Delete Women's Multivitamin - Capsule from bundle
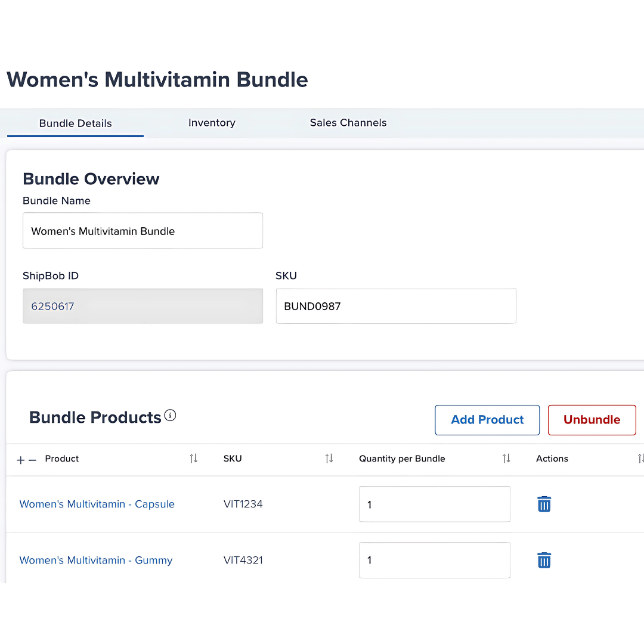This screenshot has height=644, width=644. (544, 504)
